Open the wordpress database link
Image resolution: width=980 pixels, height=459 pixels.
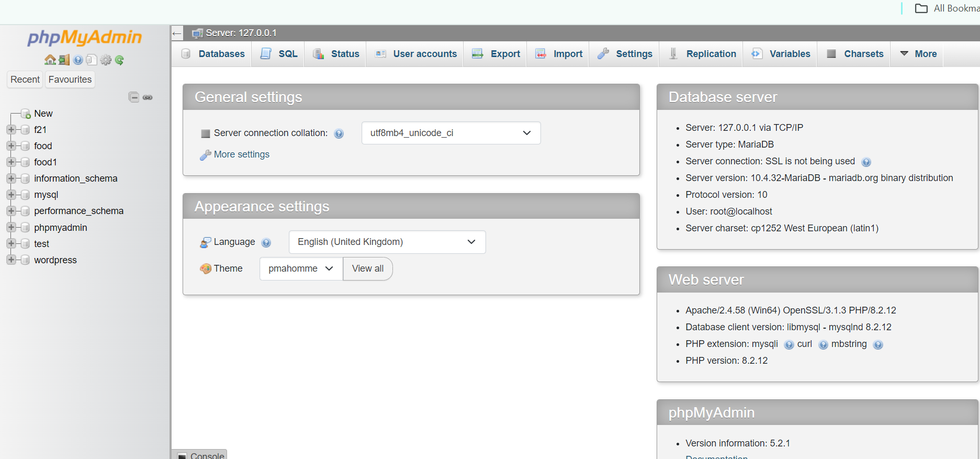click(x=55, y=260)
